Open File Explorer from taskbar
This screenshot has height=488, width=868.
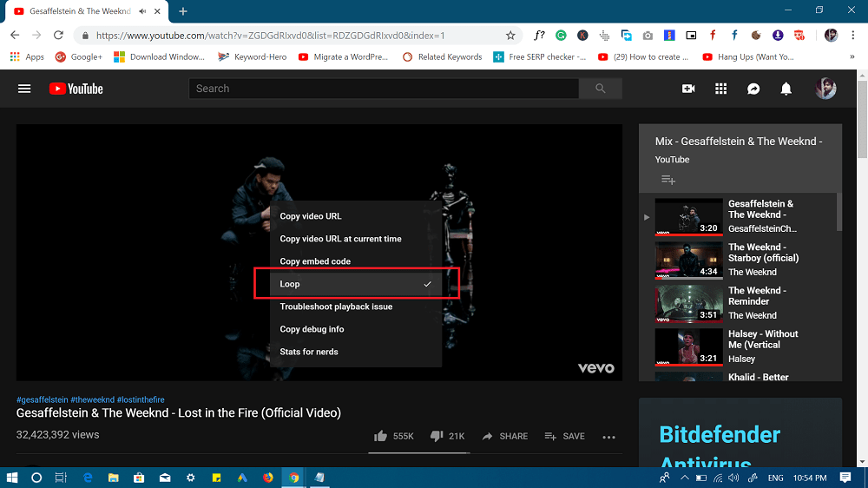113,478
